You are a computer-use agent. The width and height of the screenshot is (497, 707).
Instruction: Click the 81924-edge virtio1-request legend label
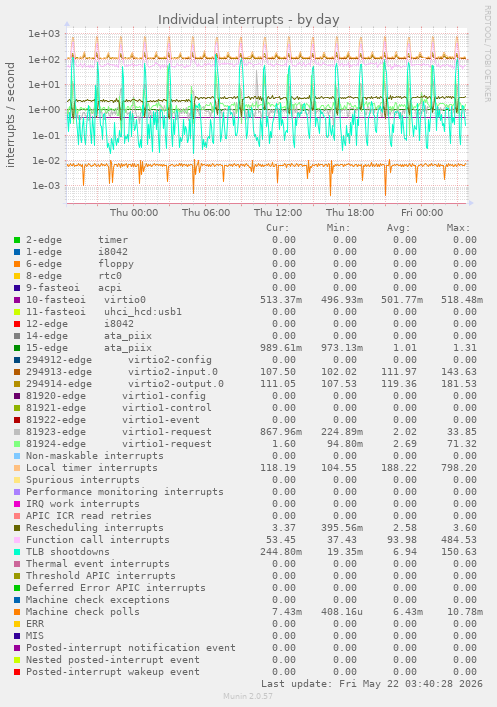(119, 444)
